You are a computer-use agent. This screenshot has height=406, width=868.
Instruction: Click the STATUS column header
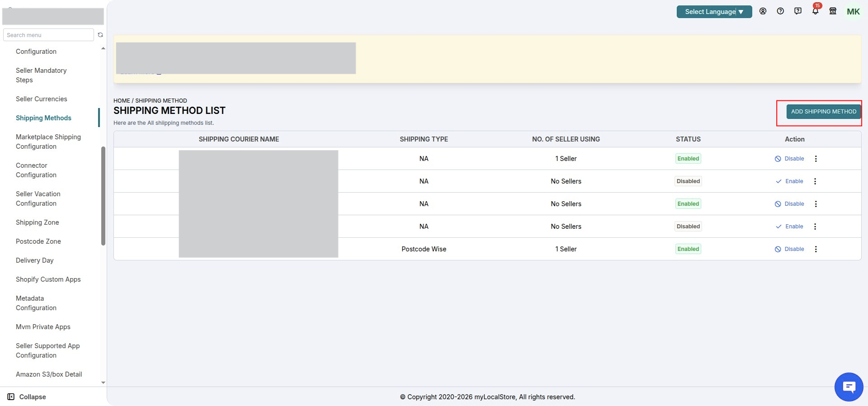688,139
